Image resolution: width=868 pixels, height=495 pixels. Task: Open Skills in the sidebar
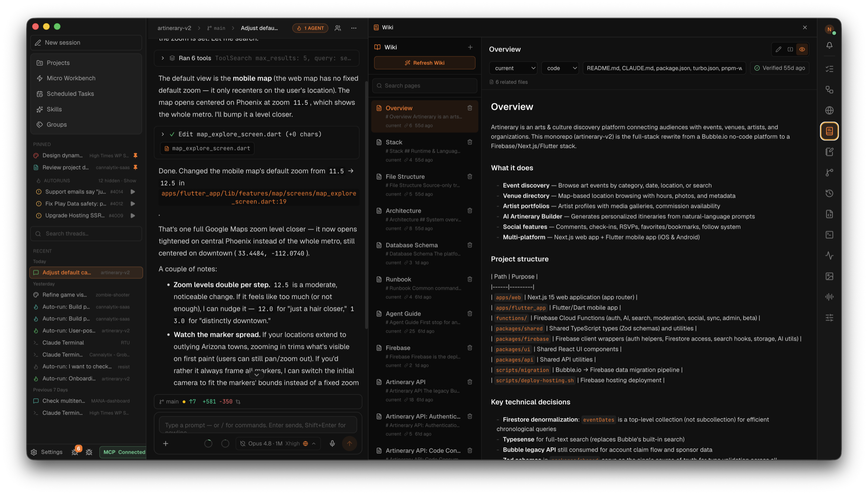tap(86, 109)
